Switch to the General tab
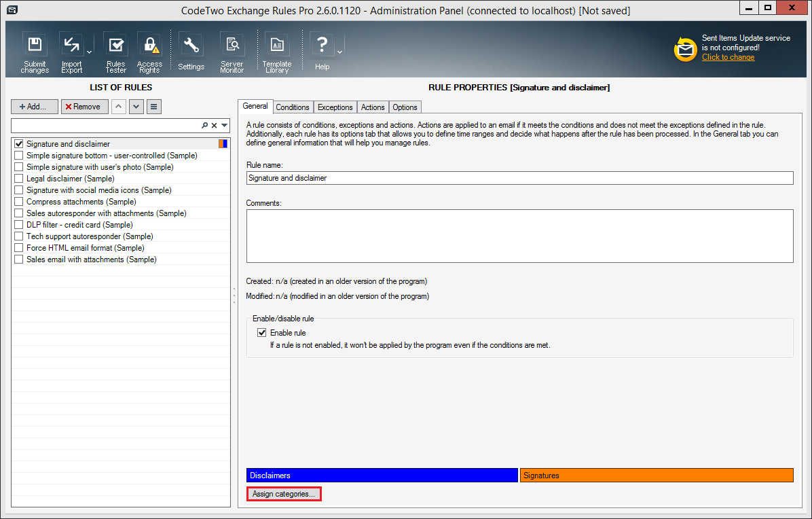812x519 pixels. point(255,106)
